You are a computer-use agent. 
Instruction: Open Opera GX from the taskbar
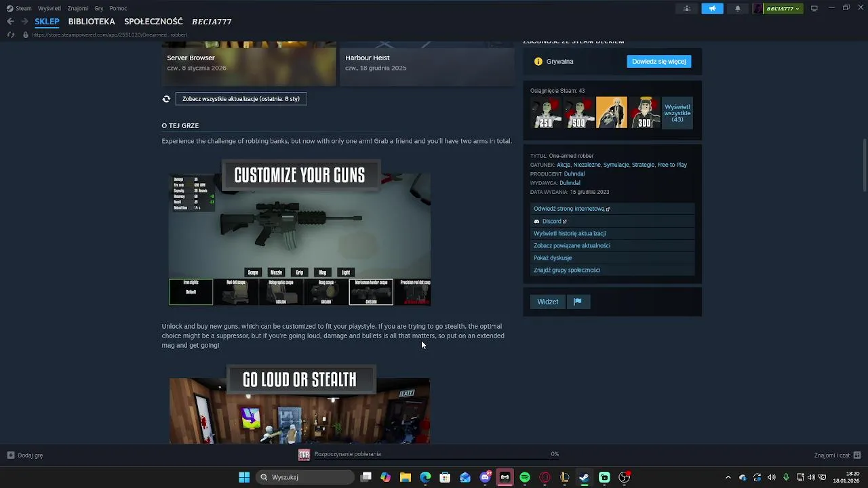(545, 477)
